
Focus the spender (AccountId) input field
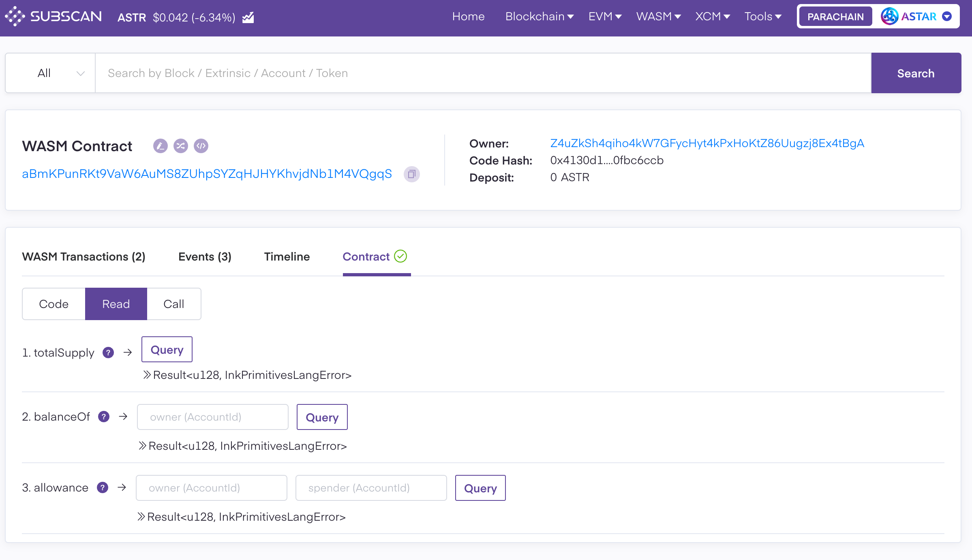(371, 488)
